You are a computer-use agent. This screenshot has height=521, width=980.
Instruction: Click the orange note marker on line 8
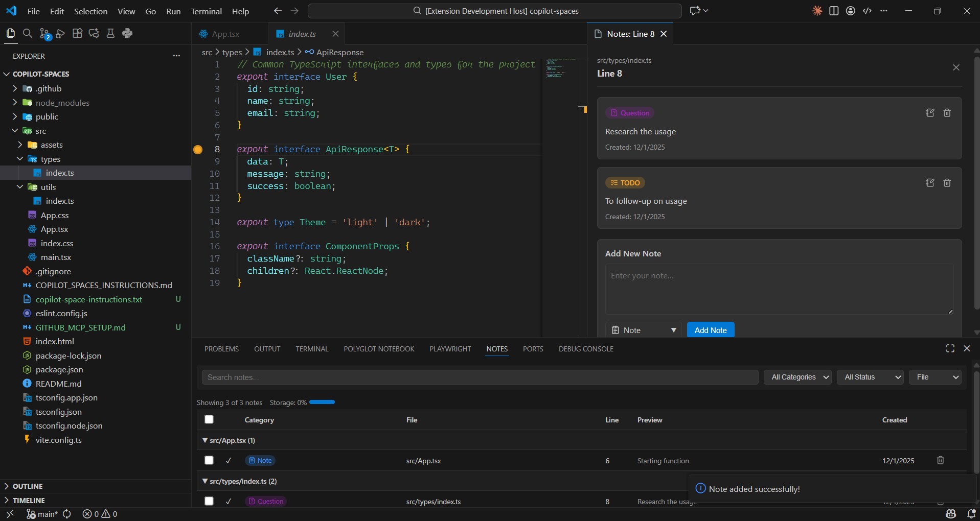click(x=198, y=150)
